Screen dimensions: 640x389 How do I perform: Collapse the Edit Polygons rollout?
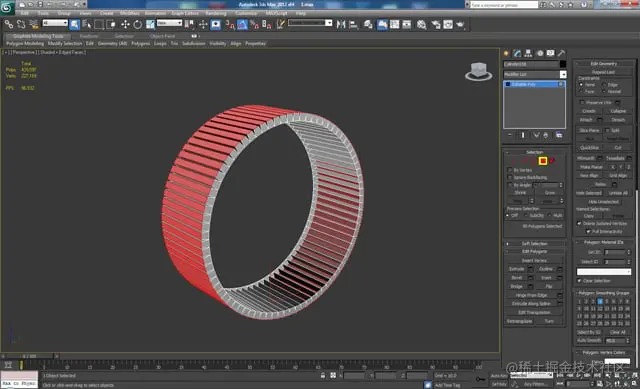coord(535,251)
